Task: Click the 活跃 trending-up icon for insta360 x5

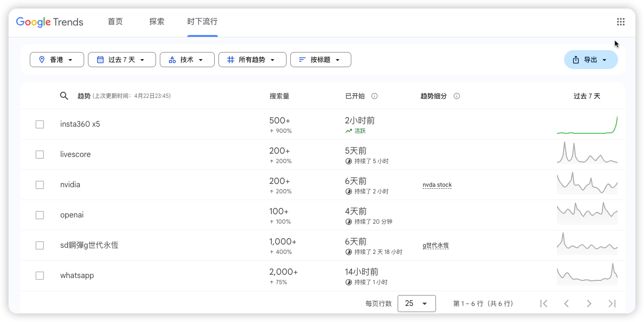Action: click(348, 131)
